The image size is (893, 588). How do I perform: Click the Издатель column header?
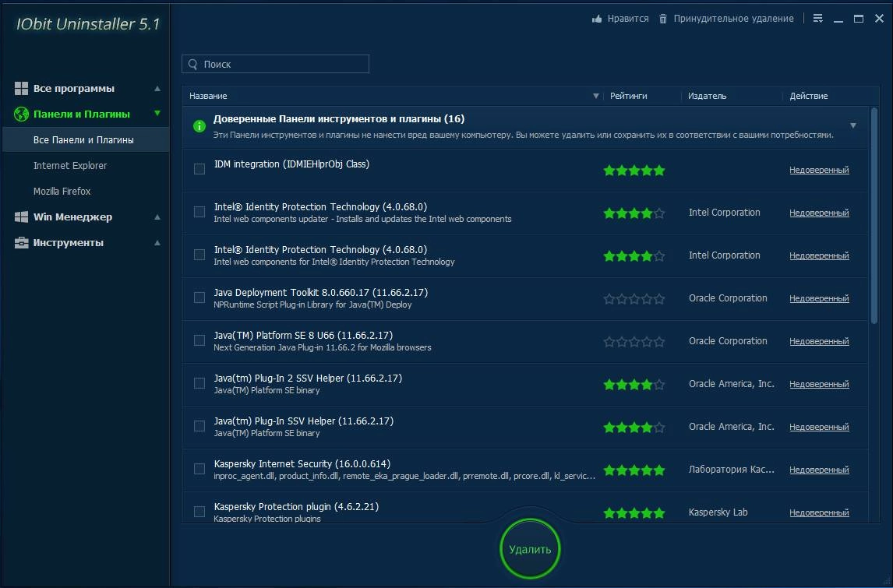(x=707, y=96)
